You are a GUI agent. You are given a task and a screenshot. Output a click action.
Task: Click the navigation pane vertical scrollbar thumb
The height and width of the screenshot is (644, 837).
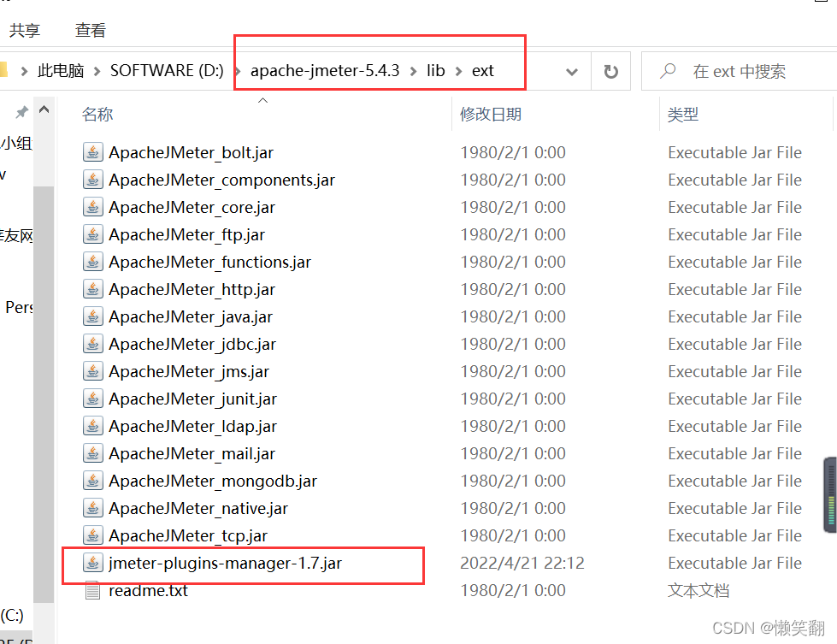44,394
